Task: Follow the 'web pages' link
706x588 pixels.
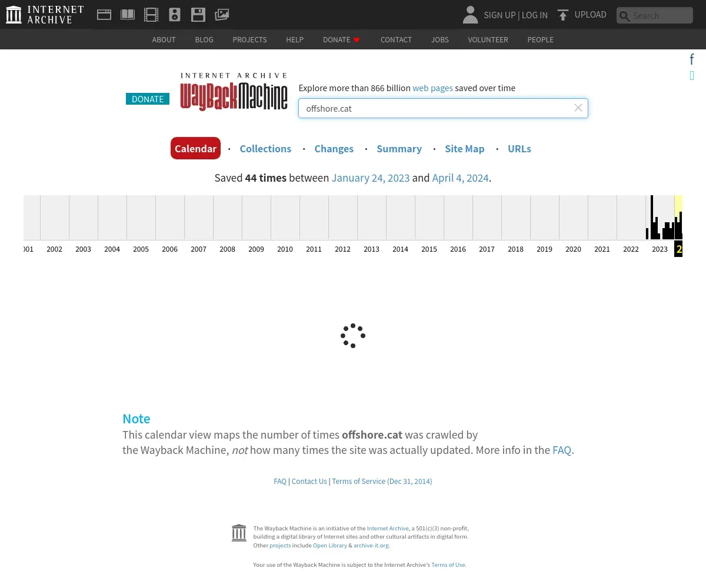Action: click(432, 88)
